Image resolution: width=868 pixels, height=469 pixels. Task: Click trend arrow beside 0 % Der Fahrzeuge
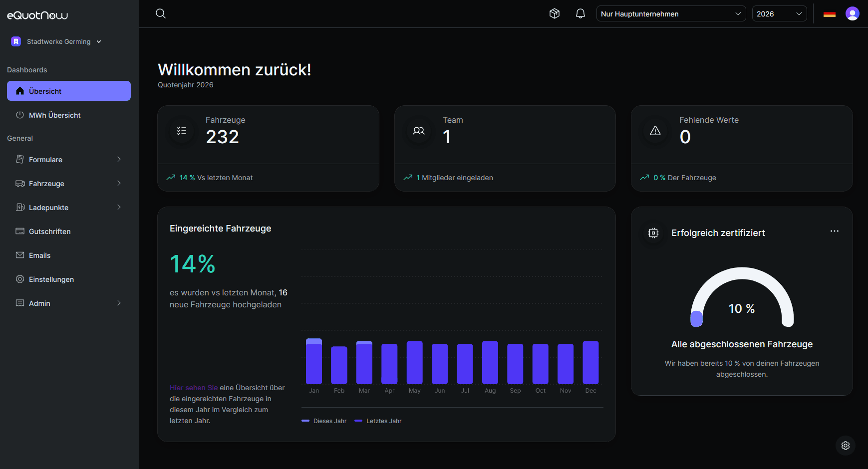coord(644,178)
